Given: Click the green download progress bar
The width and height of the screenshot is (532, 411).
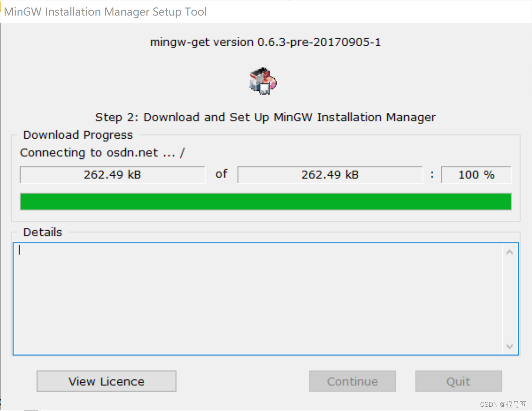Looking at the screenshot, I should (x=266, y=202).
